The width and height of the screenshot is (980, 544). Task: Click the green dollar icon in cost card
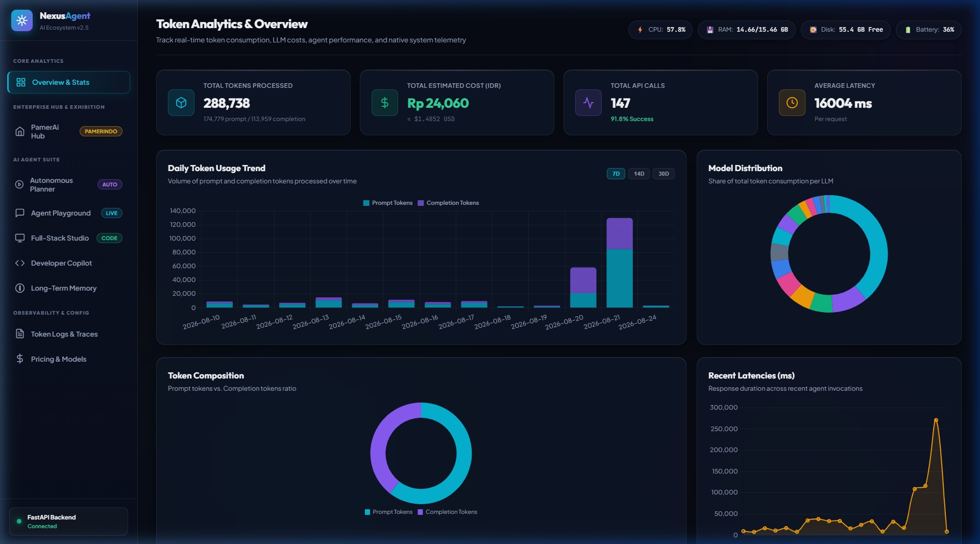[x=385, y=103]
